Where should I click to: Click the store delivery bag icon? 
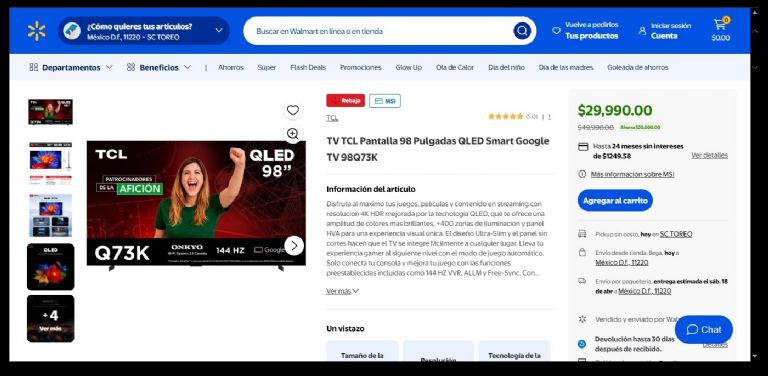tap(582, 253)
